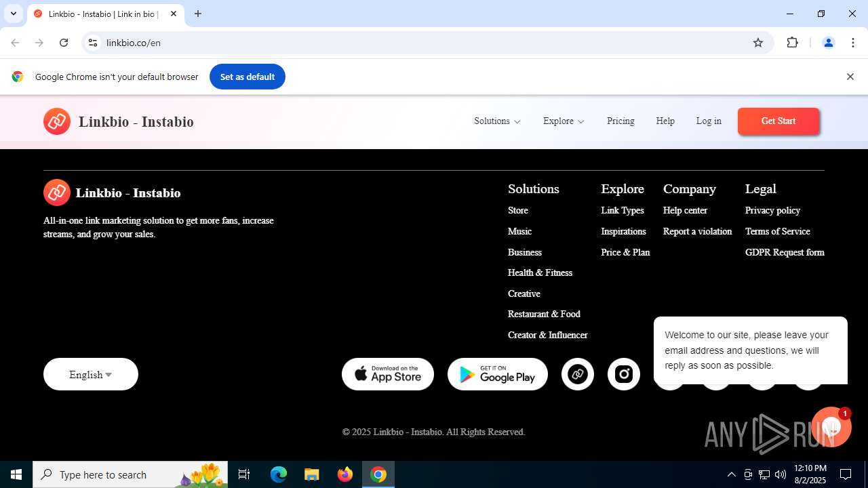This screenshot has width=868, height=488.
Task: Launch Microsoft Edge from the taskbar
Action: click(279, 474)
